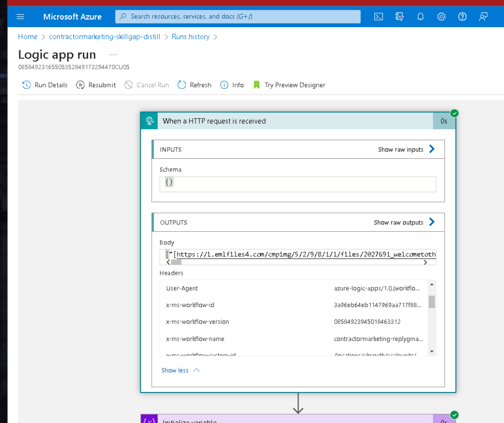Click the User-Agent header row
This screenshot has width=504, height=423.
coord(294,288)
